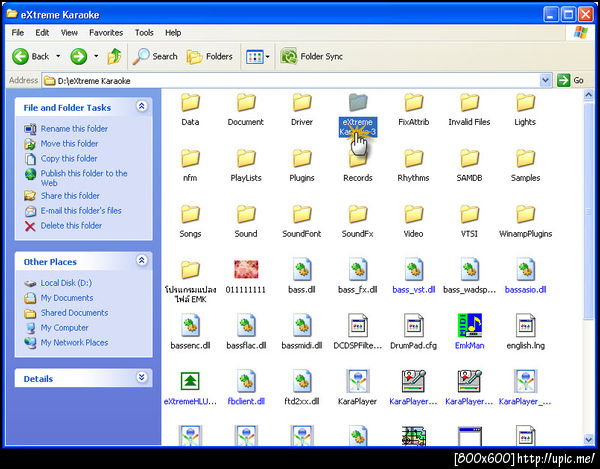Open the File menu
This screenshot has height=469, width=600.
coord(18,33)
